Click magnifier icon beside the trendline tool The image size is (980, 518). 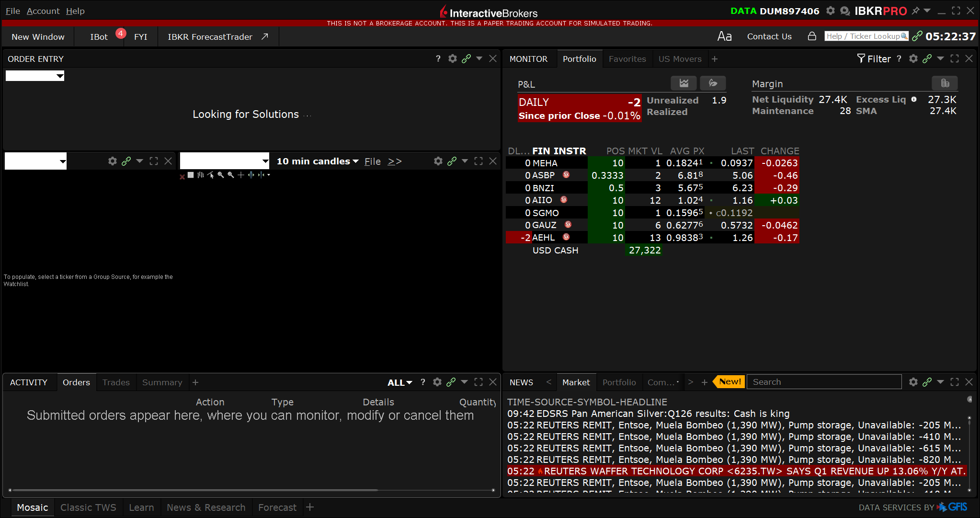220,175
